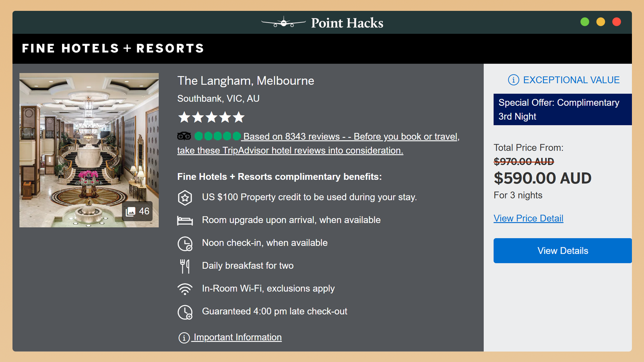Open the photo gallery count badge

coord(138,212)
